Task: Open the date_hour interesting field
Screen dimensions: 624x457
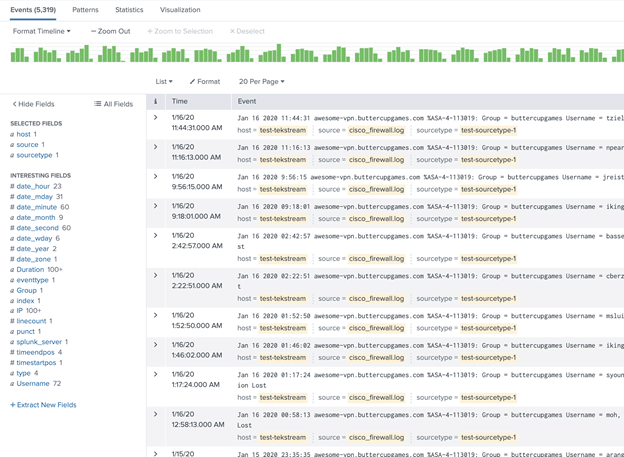Action: 33,186
